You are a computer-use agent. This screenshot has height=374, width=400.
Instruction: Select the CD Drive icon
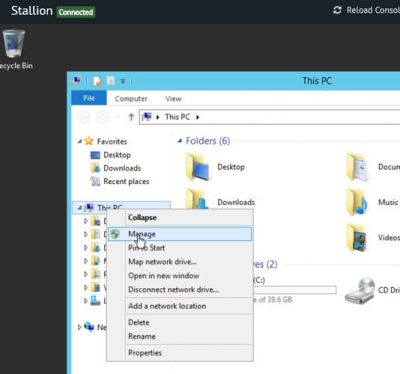point(360,290)
